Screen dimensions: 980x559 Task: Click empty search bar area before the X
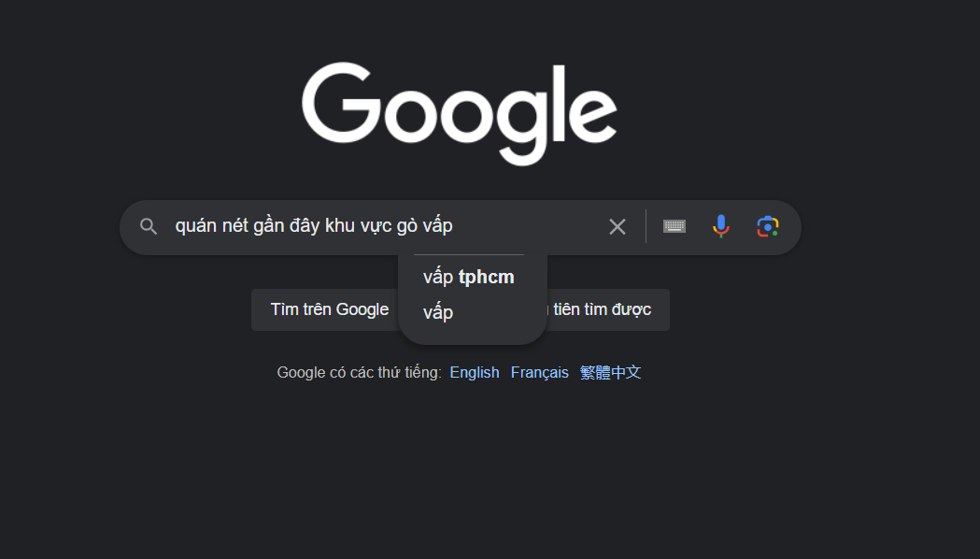(530, 226)
